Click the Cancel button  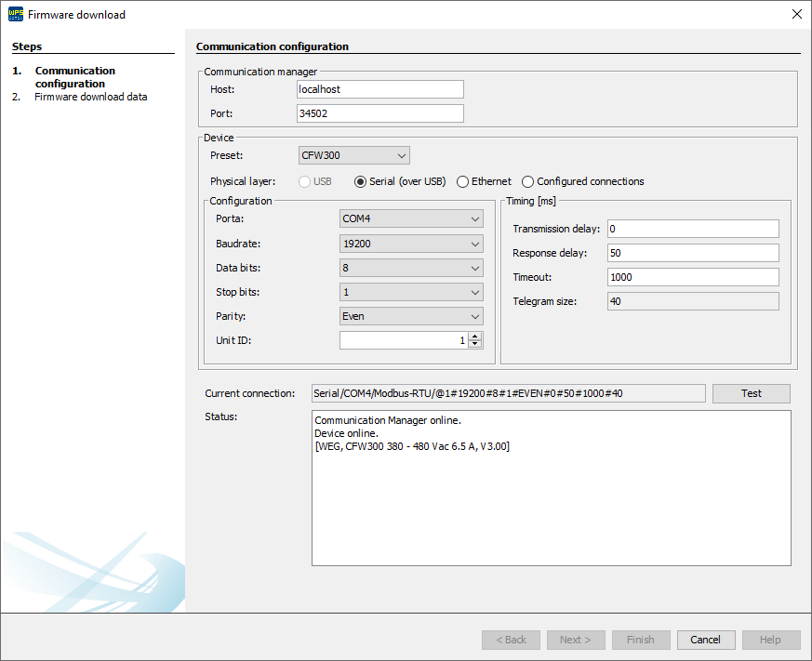pos(705,640)
